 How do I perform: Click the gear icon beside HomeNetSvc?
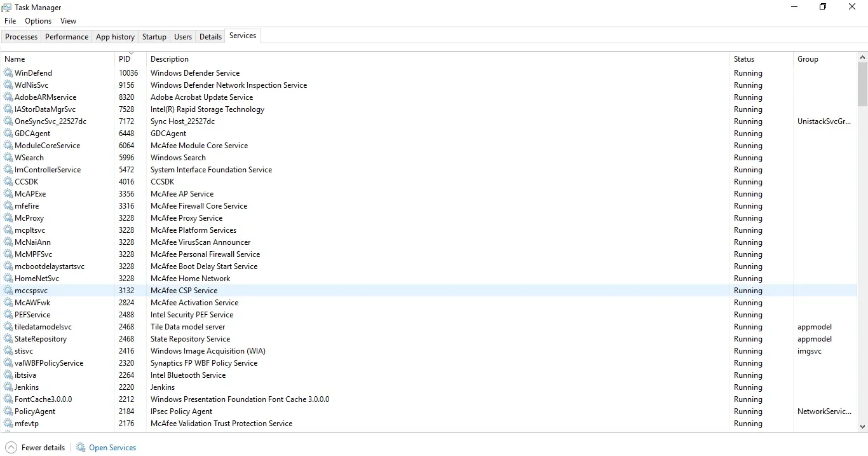[x=8, y=278]
